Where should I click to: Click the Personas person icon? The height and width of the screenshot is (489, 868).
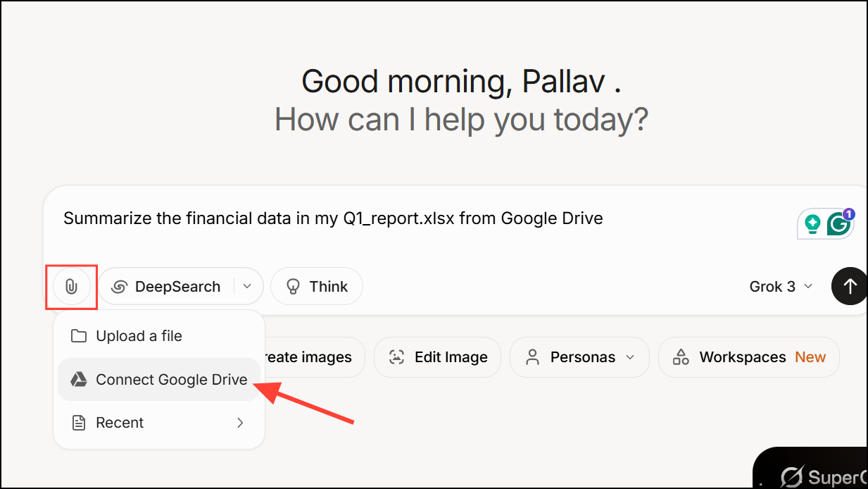click(534, 357)
